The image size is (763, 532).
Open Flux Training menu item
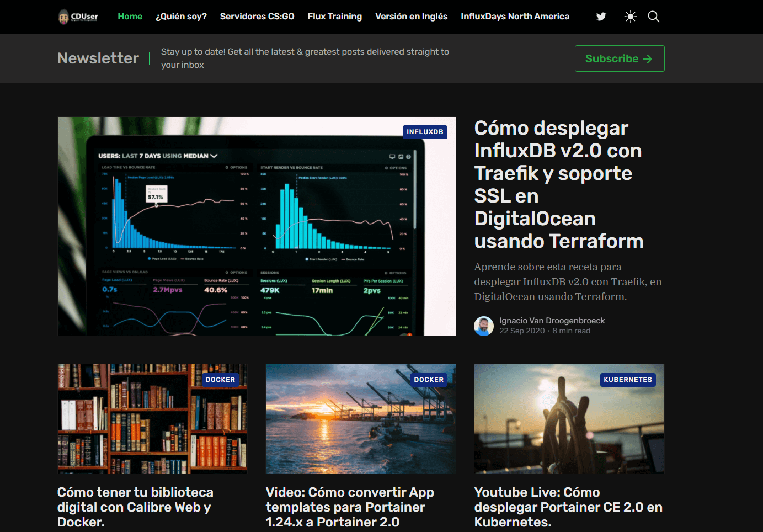click(x=335, y=17)
